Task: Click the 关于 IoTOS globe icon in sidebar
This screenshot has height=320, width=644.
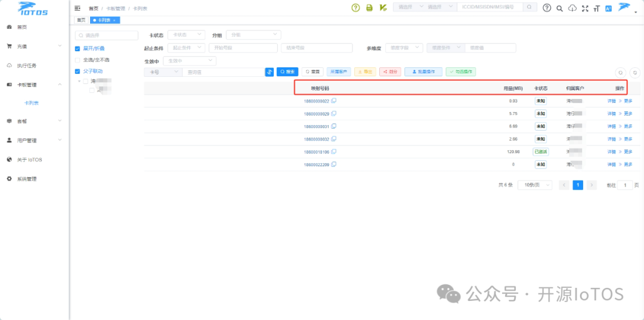Action: (x=10, y=159)
